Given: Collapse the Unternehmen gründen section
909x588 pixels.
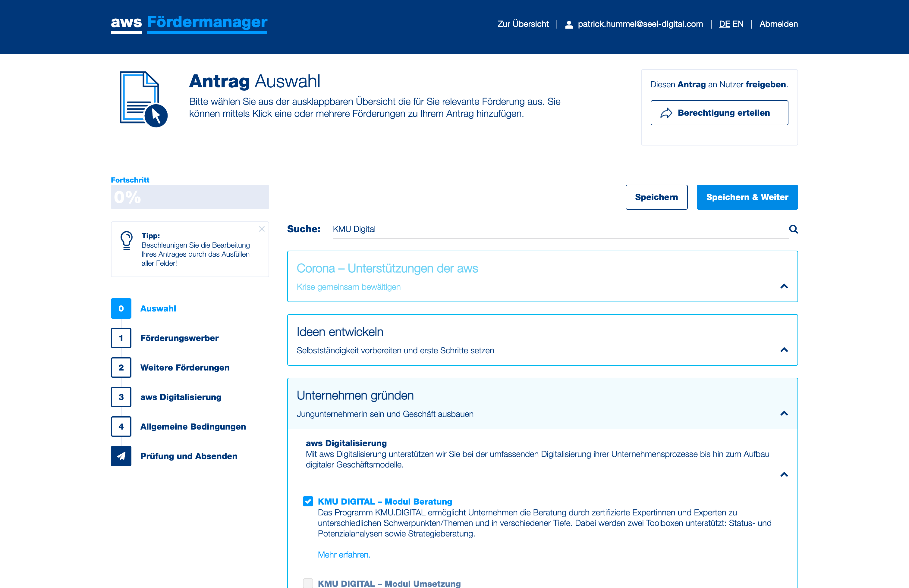Looking at the screenshot, I should pyautogui.click(x=784, y=414).
